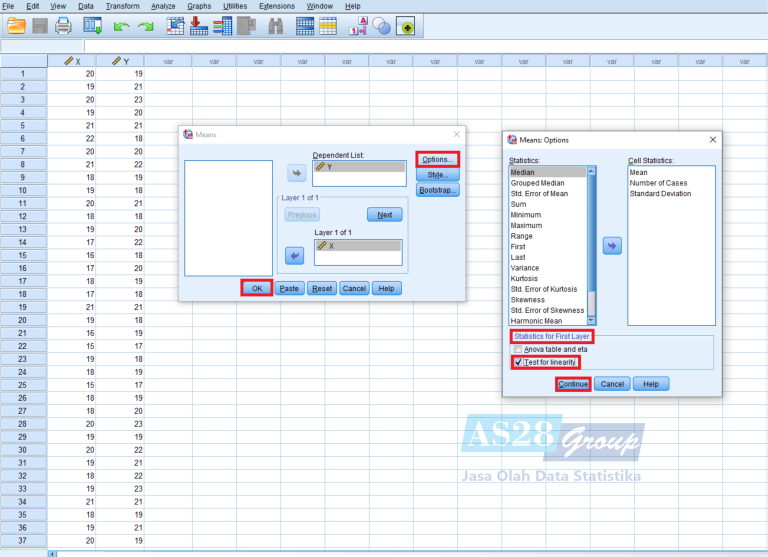Click the Print toolbar icon
Image resolution: width=768 pixels, height=557 pixels.
pyautogui.click(x=64, y=27)
